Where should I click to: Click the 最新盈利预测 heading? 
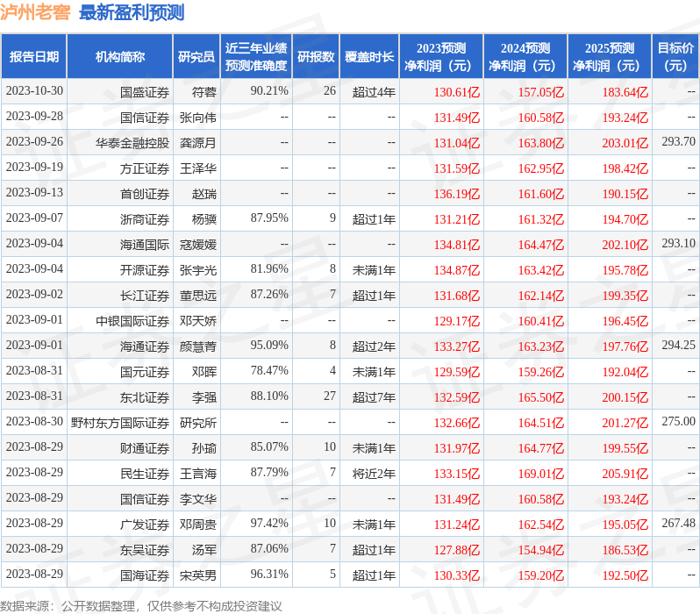coord(132,12)
